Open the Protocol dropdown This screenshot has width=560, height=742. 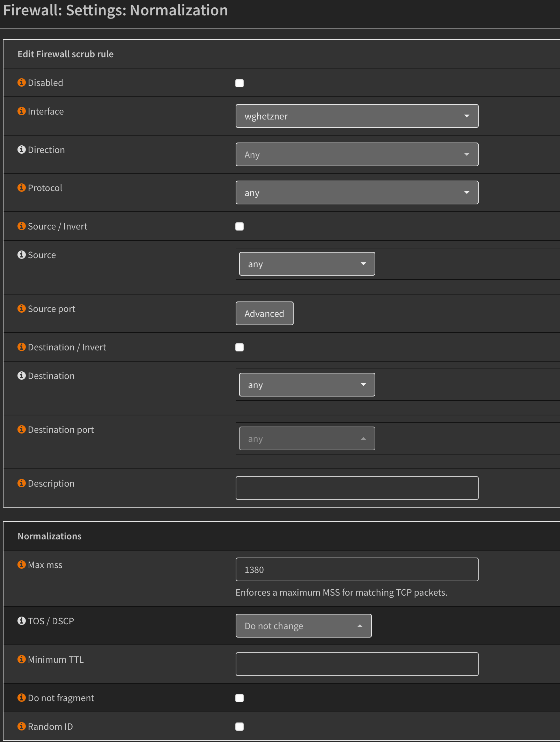coord(357,192)
